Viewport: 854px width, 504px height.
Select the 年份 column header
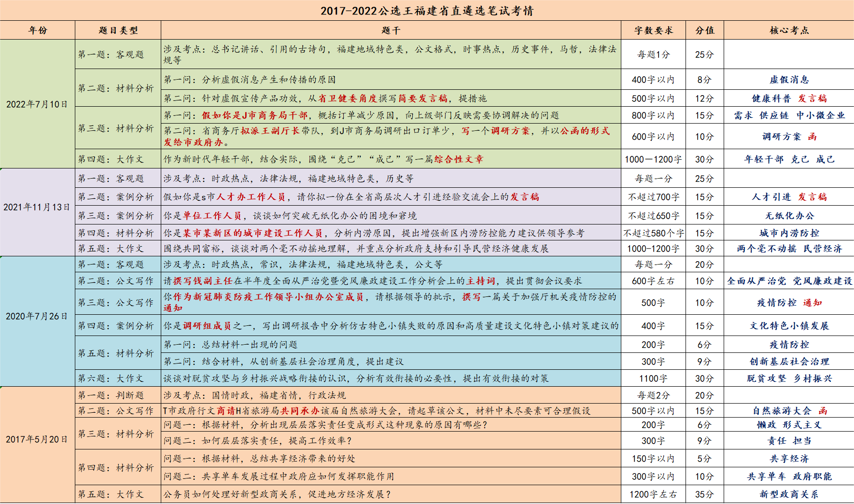coord(38,30)
